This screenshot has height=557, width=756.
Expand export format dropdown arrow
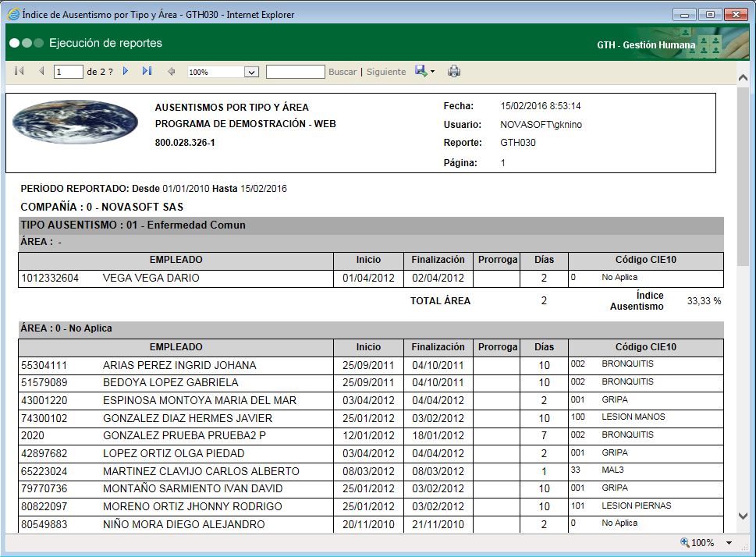432,71
